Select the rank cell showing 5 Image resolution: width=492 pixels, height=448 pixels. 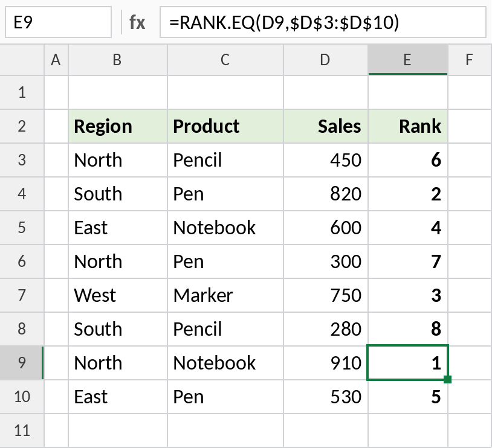408,397
